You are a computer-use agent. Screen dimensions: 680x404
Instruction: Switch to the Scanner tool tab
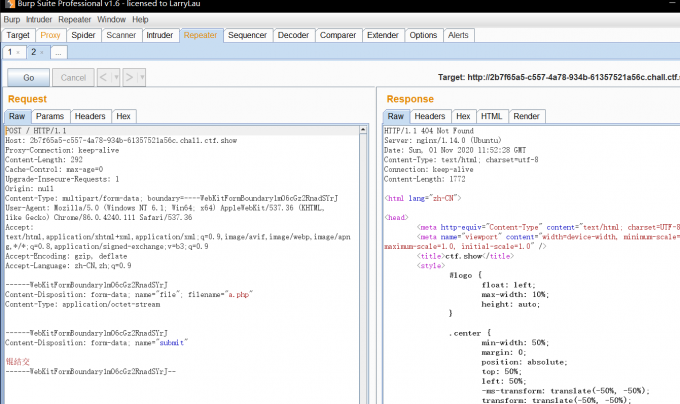click(121, 35)
